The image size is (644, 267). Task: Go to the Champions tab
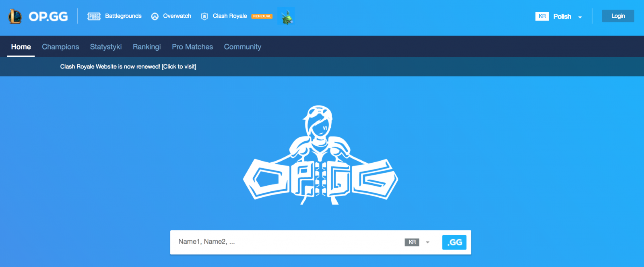pos(60,47)
